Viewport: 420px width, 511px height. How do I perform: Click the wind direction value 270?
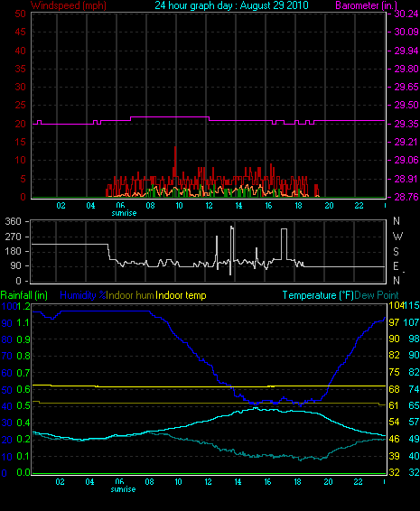(x=13, y=237)
